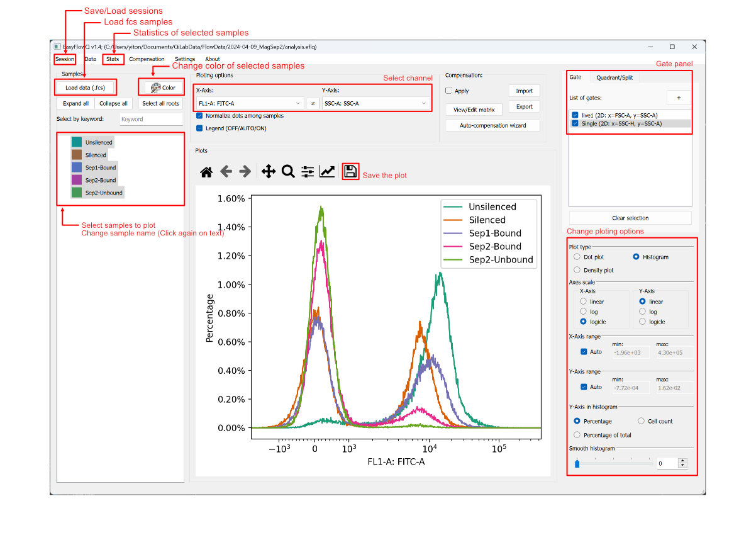Click the Clear selection button

630,218
